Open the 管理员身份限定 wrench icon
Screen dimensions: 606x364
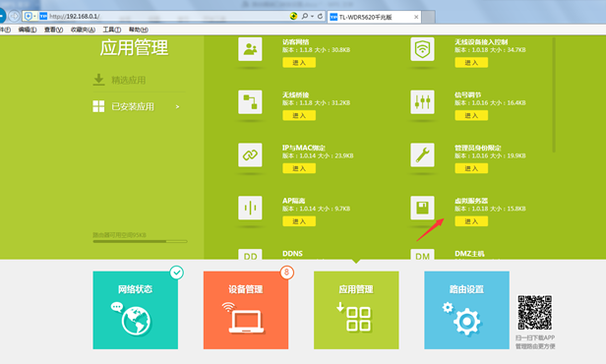[x=422, y=155]
